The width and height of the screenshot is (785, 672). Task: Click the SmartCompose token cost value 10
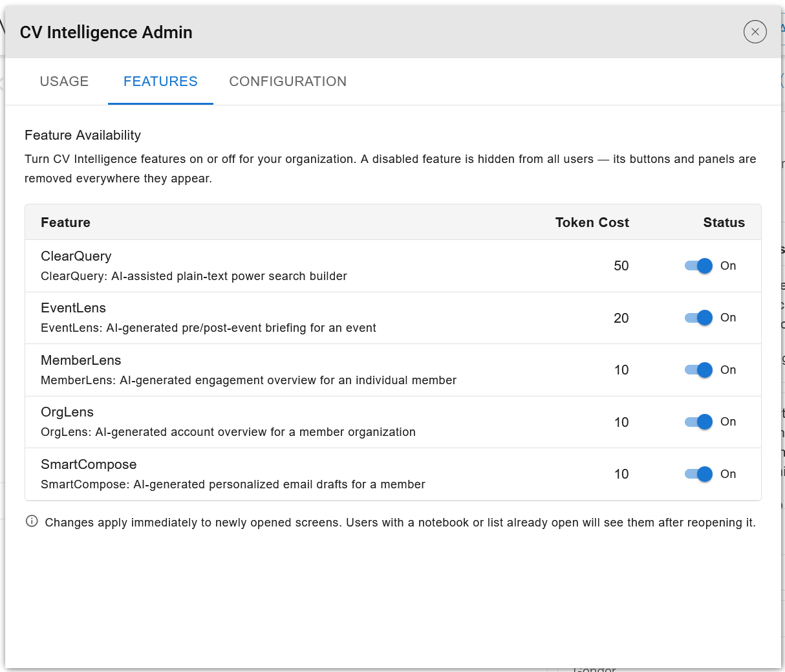[x=621, y=474]
